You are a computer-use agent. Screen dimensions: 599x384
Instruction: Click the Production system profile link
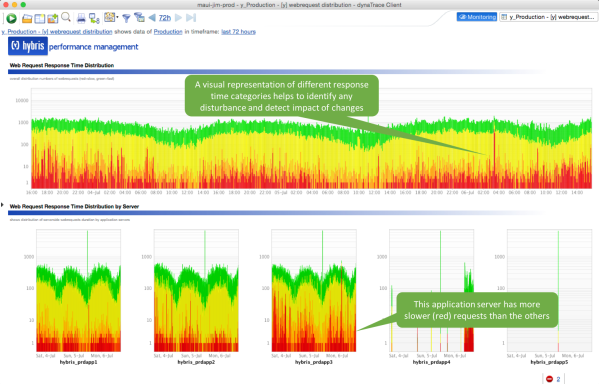click(x=168, y=32)
